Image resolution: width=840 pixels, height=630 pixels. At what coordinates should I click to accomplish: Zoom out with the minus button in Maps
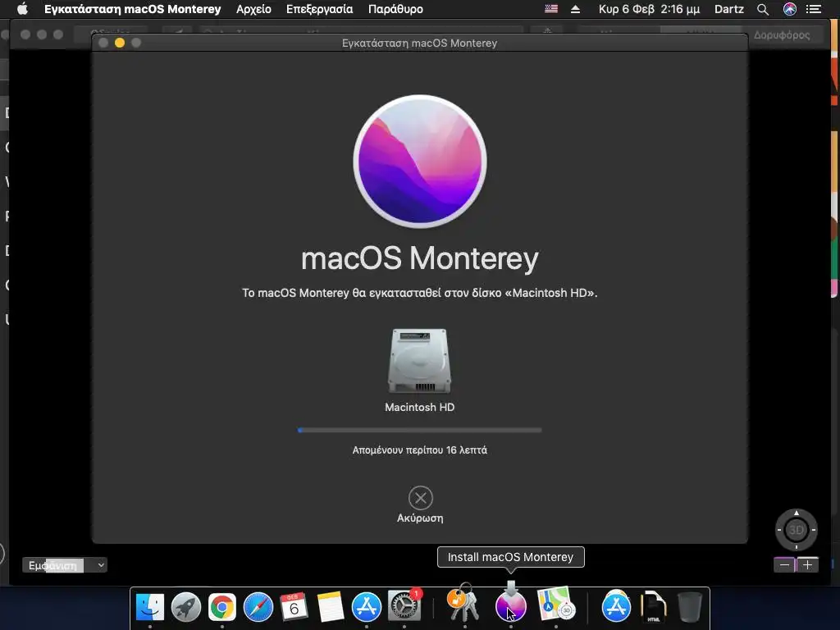pos(784,564)
